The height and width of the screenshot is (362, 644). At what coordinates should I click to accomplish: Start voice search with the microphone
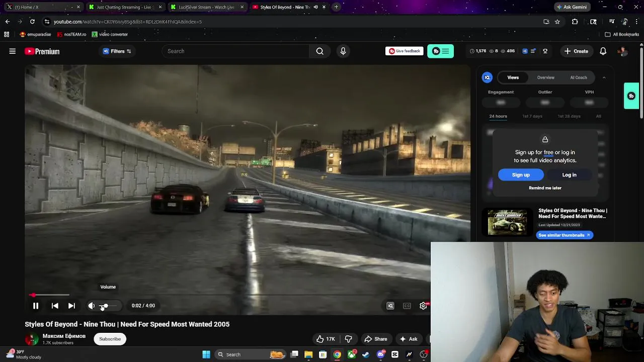pyautogui.click(x=343, y=51)
